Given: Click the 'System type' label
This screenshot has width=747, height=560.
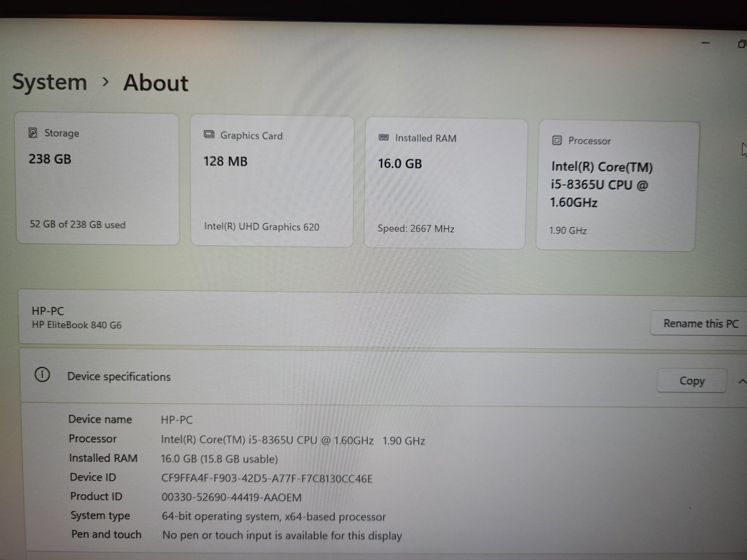Looking at the screenshot, I should 100,516.
